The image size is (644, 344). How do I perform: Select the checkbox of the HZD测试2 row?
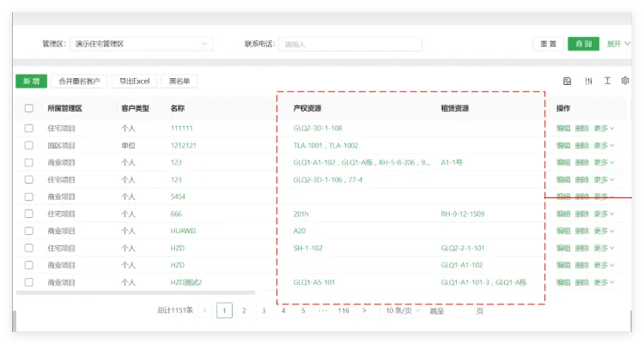pyautogui.click(x=28, y=282)
